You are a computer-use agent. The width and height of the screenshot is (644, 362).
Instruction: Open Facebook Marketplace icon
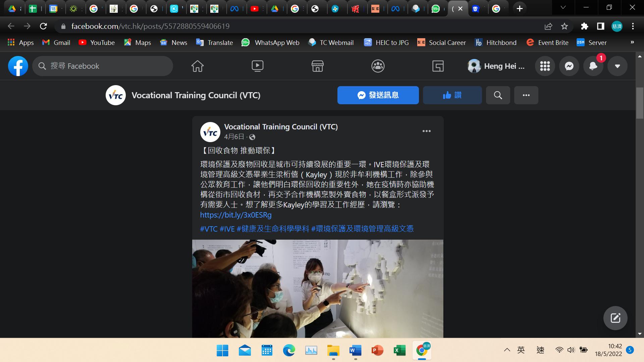317,66
